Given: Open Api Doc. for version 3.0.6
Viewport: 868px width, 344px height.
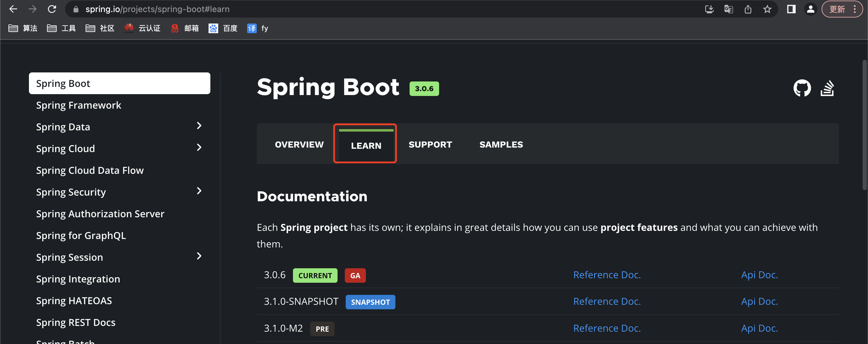Looking at the screenshot, I should 759,275.
